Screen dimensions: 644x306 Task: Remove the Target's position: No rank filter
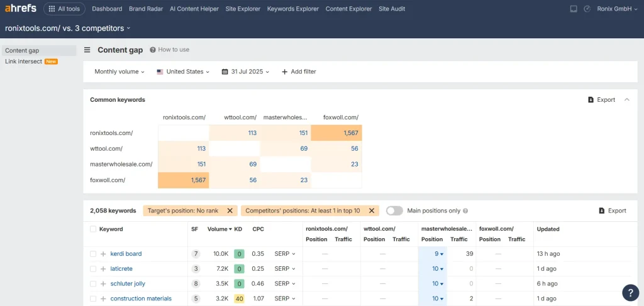[x=230, y=211]
